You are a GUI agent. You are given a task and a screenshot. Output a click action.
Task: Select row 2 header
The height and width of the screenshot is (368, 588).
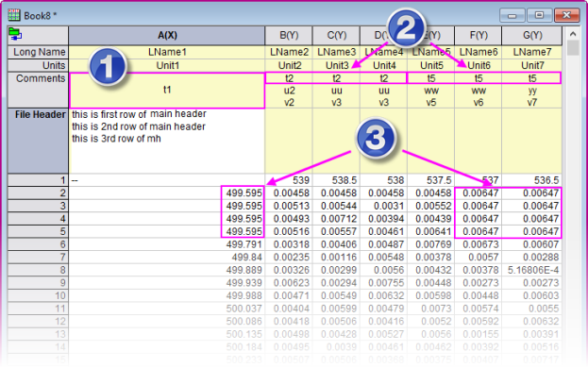pos(38,193)
